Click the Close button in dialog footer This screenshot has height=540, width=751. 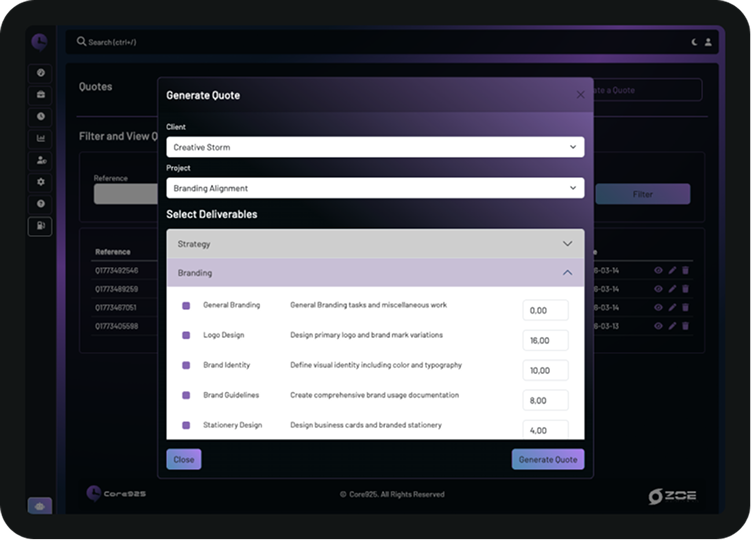(x=184, y=459)
